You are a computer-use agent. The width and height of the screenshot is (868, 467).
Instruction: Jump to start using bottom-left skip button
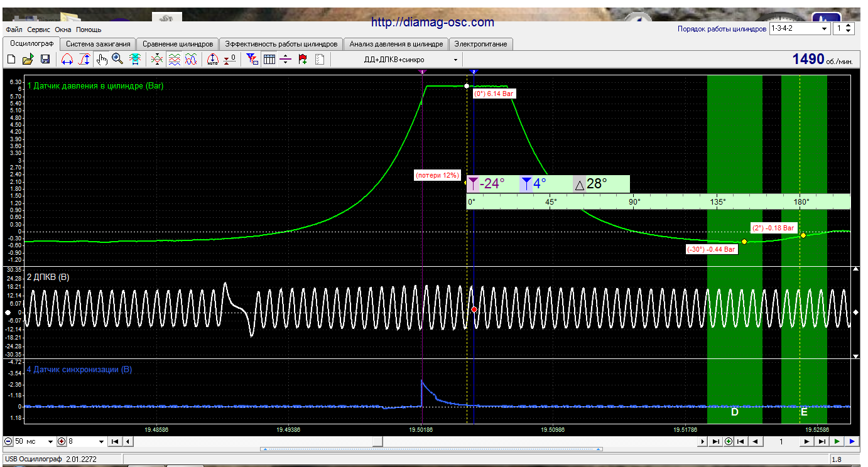point(115,441)
